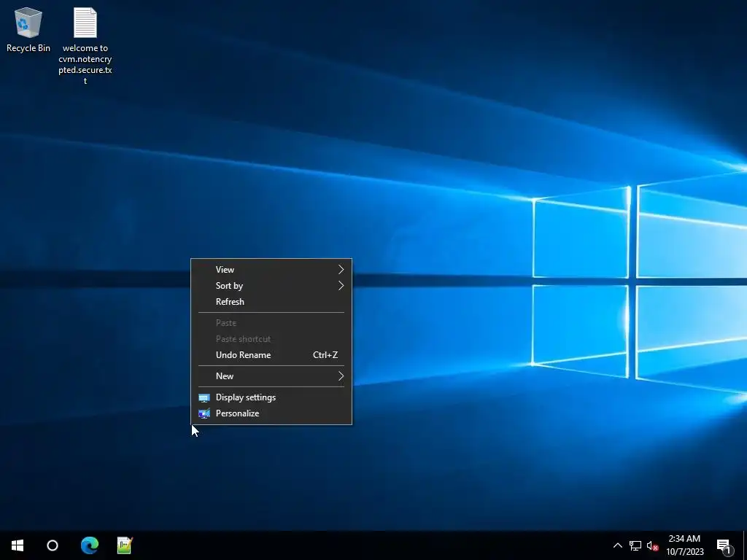This screenshot has height=560, width=747.
Task: Open the network status tray icon
Action: pos(635,545)
